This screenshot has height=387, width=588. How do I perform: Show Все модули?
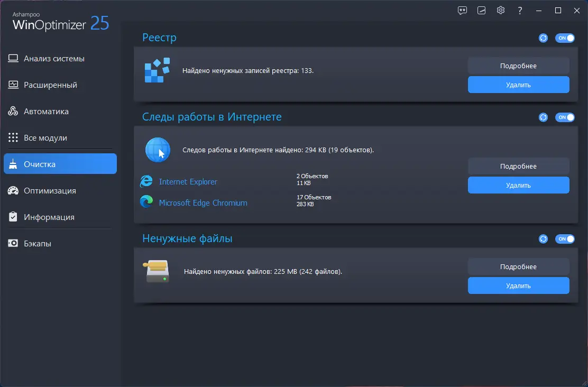tap(60, 137)
